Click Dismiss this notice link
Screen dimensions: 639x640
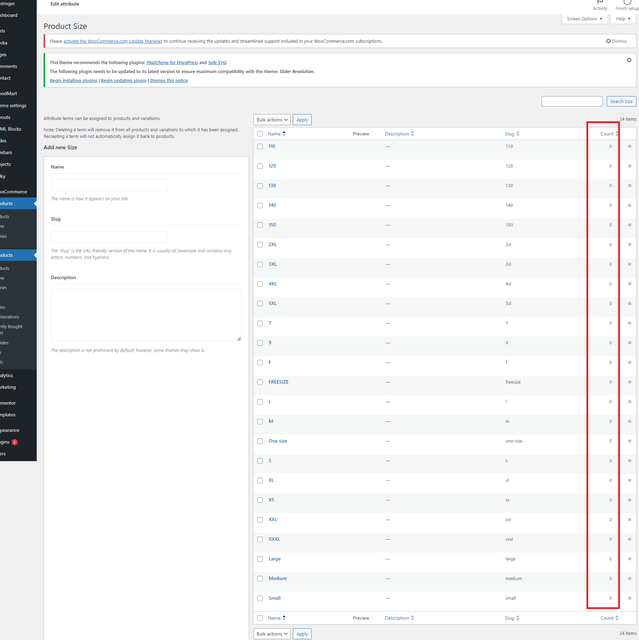169,81
